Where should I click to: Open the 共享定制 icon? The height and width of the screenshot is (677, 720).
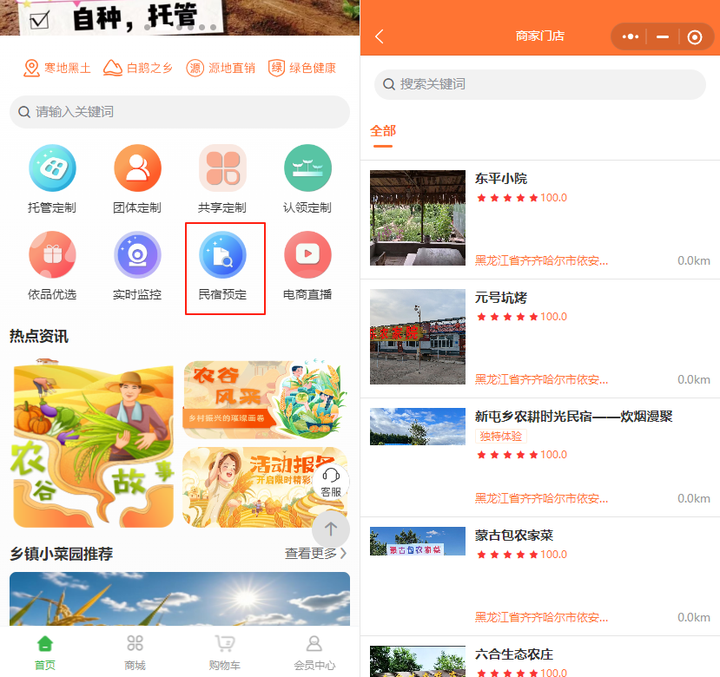tap(223, 168)
